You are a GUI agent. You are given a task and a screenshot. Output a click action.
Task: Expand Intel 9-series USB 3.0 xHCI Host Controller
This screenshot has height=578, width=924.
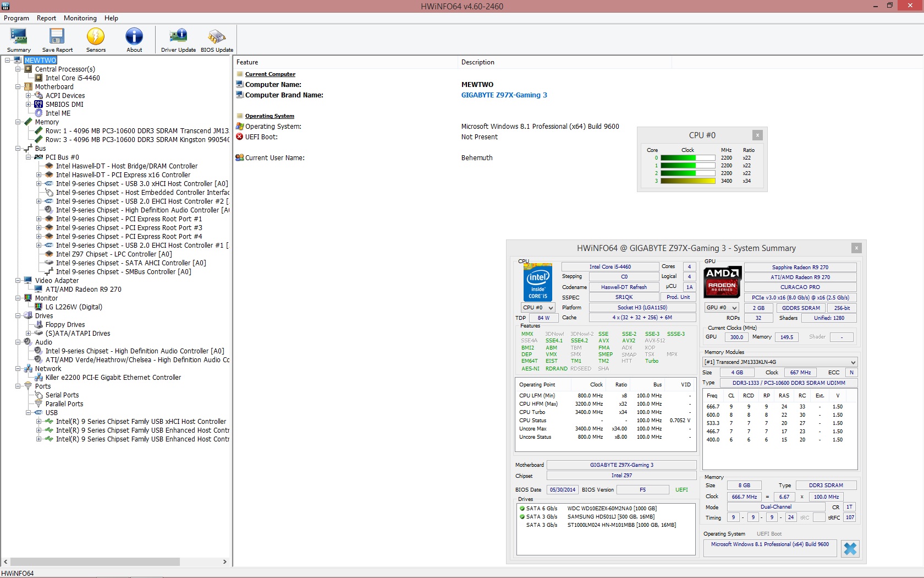(39, 184)
